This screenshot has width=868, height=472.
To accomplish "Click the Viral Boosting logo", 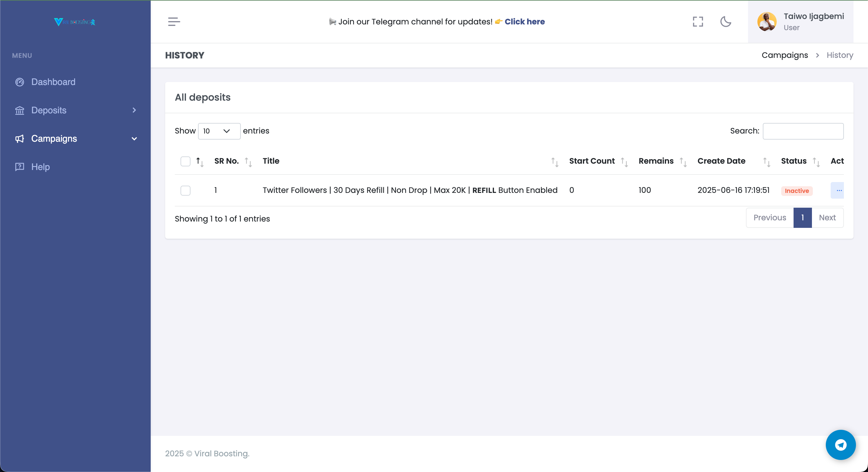I will tap(74, 22).
